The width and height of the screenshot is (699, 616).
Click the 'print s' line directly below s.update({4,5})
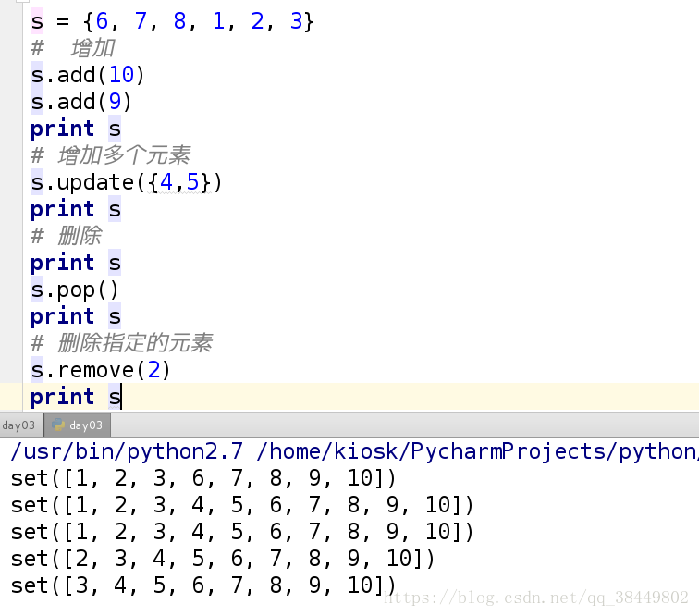click(x=75, y=209)
